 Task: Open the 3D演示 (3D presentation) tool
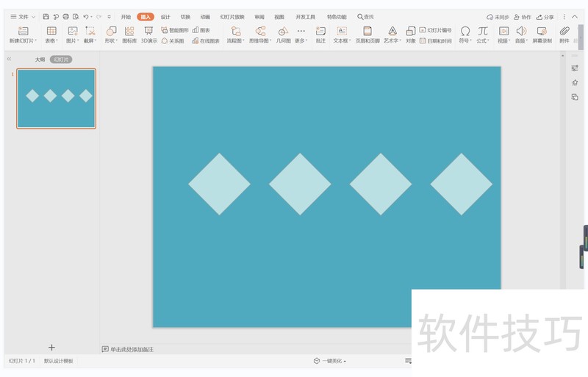coord(149,34)
